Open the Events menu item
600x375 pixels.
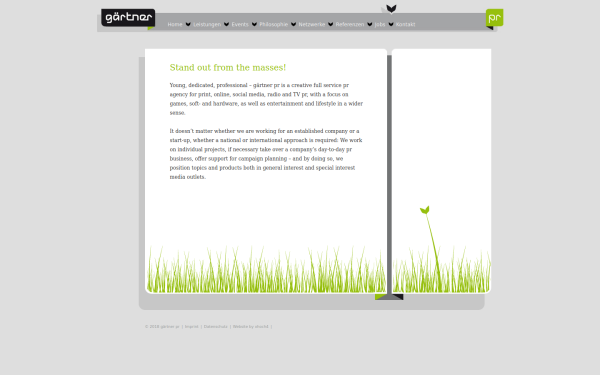(x=240, y=24)
